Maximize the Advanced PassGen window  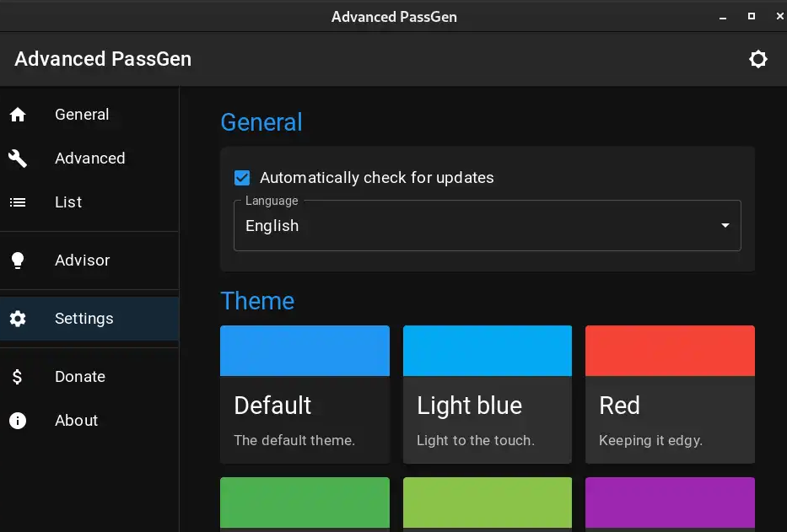(752, 16)
